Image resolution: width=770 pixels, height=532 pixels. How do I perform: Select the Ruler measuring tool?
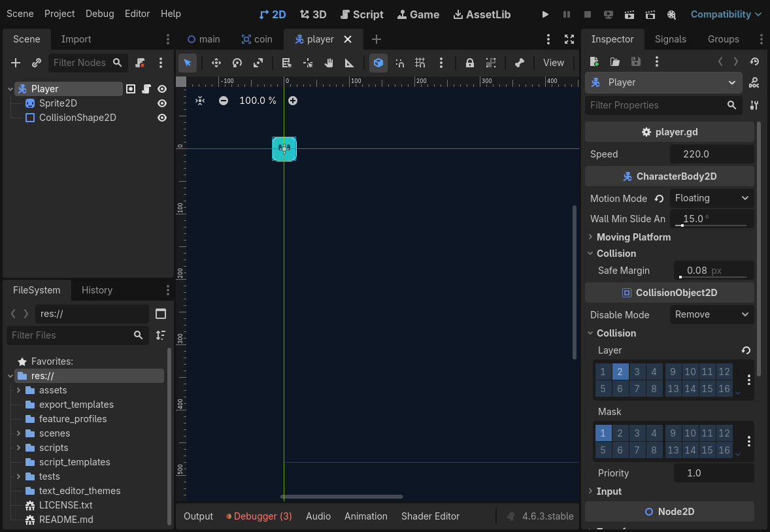click(x=349, y=63)
